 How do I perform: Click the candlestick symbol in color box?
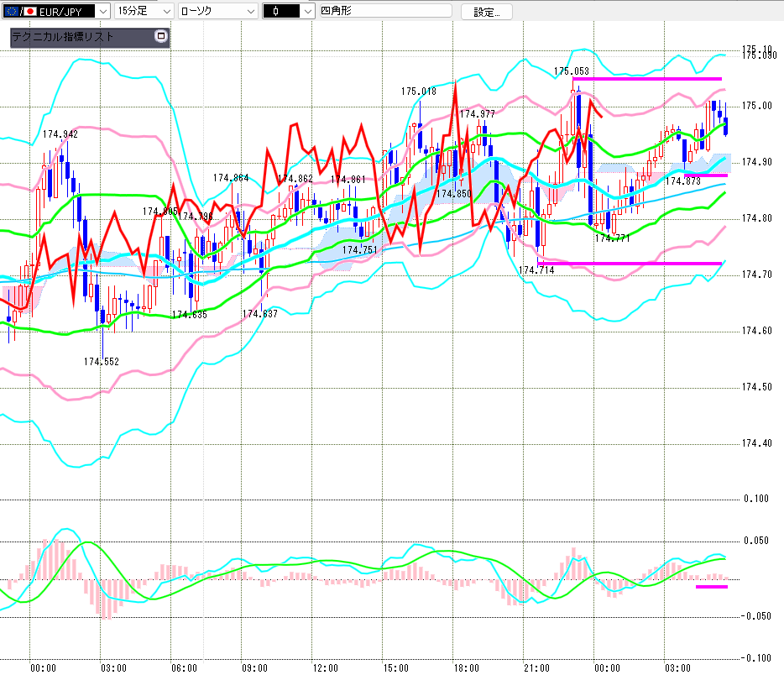coord(274,12)
